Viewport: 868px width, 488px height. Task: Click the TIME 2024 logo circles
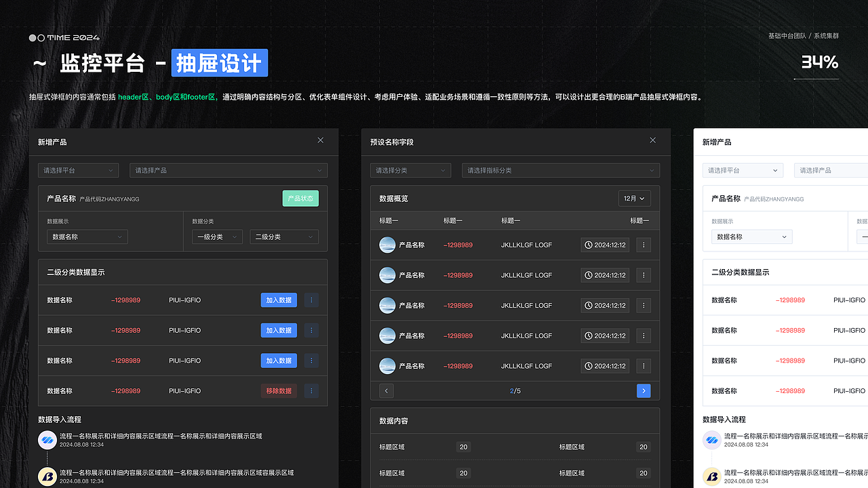37,38
